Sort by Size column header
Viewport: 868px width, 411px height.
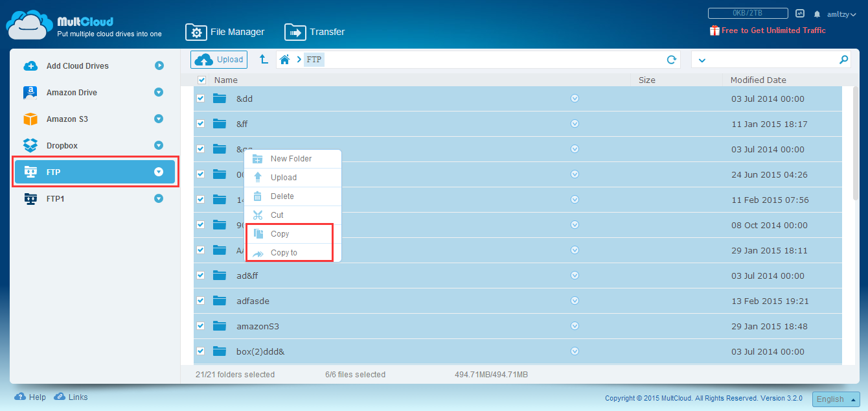point(646,80)
